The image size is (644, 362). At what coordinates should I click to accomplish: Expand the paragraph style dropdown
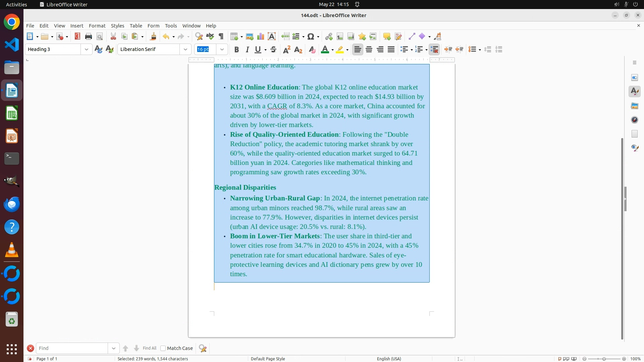(87, 50)
